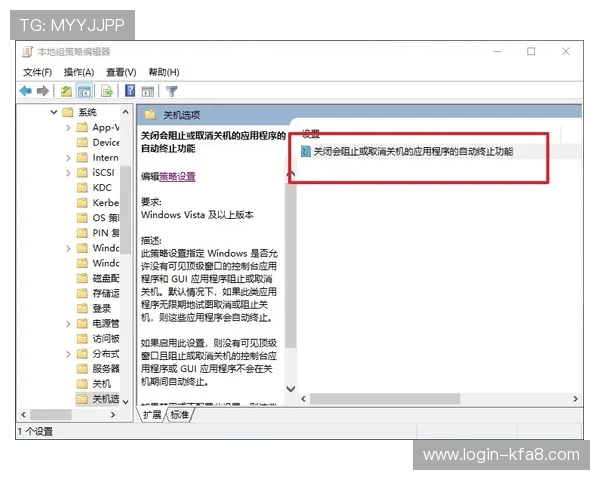The width and height of the screenshot is (600, 480).
Task: Click settings list scroll right arrow
Action: 575,399
